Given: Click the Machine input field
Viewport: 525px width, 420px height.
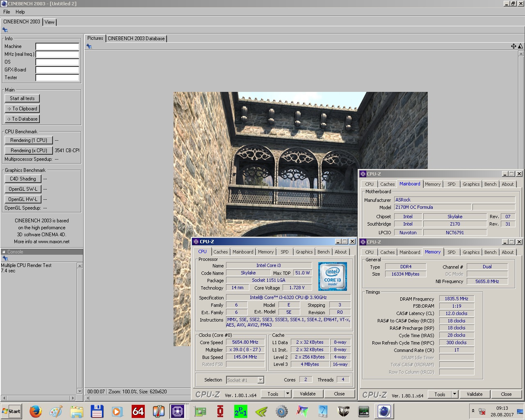Looking at the screenshot, I should point(57,46).
